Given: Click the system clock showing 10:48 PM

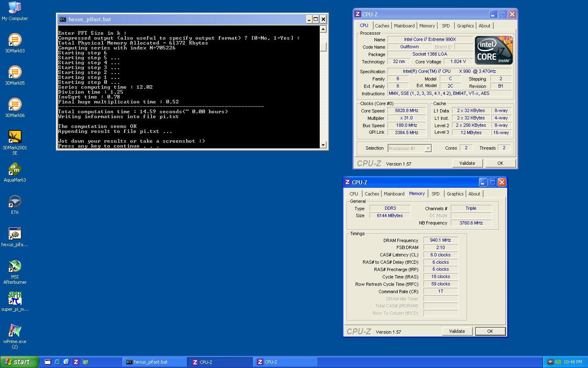Looking at the screenshot, I should pyautogui.click(x=573, y=362).
